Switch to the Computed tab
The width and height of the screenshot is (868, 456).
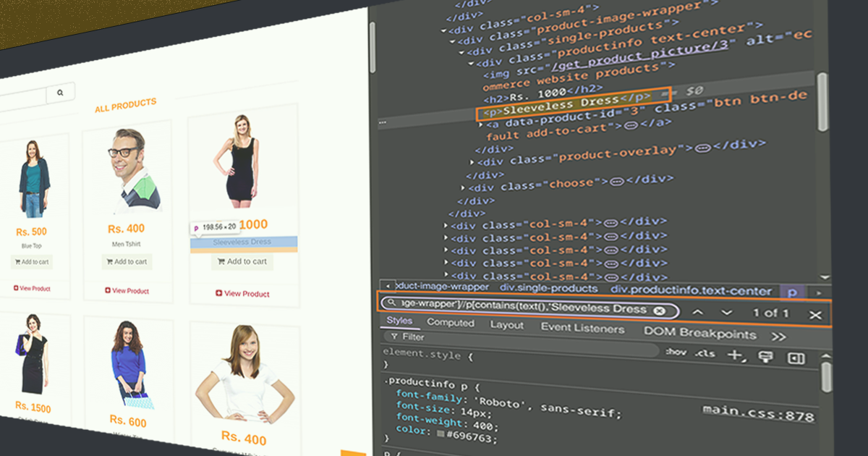point(451,323)
